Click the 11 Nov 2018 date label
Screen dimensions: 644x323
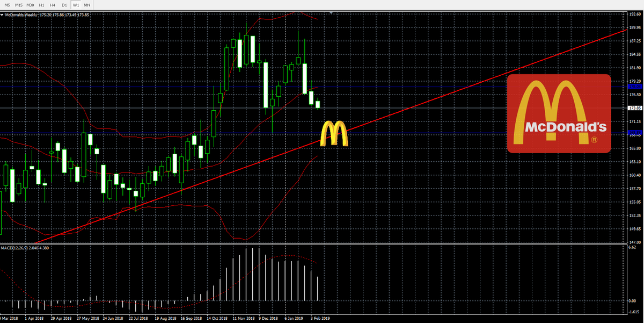tap(243, 318)
